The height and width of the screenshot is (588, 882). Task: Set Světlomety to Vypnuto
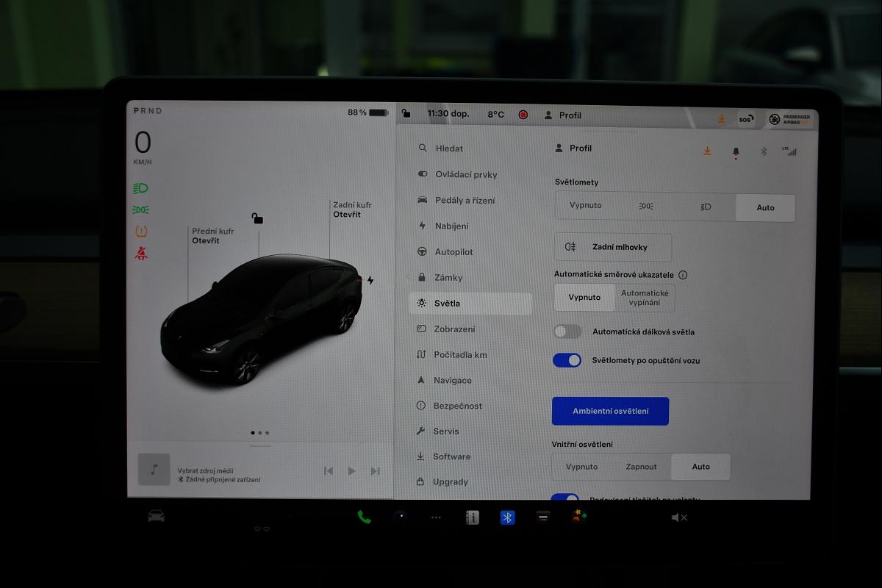click(586, 206)
